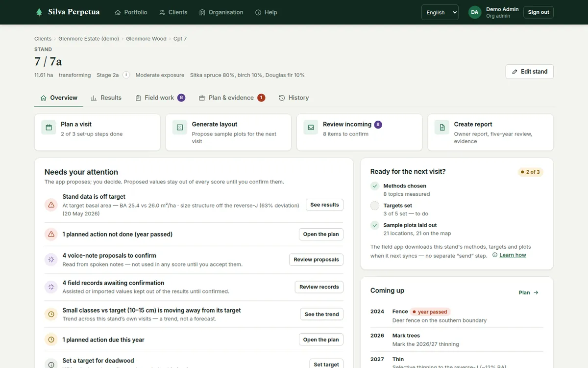Go to Portfolio in the top navigation
588x368 pixels.
[x=131, y=12]
